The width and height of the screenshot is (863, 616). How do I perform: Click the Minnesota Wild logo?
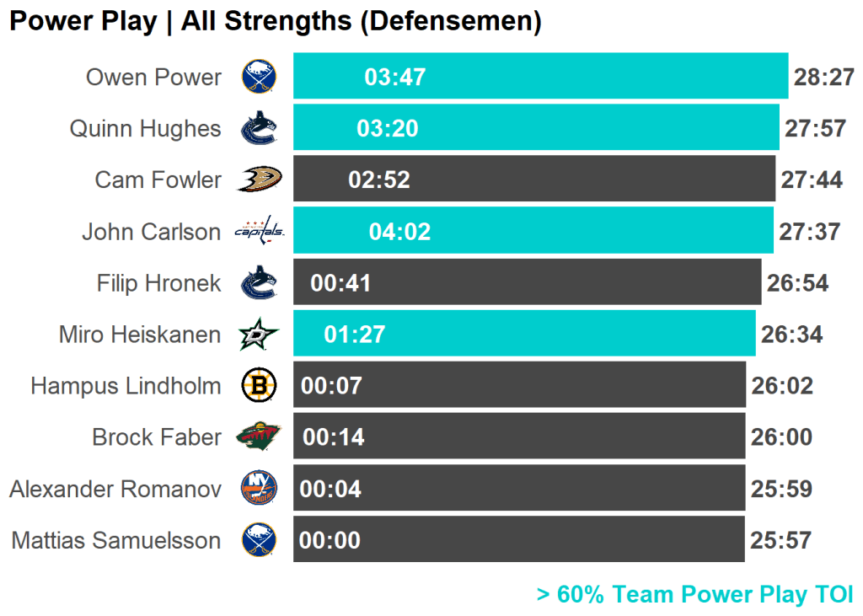259,437
